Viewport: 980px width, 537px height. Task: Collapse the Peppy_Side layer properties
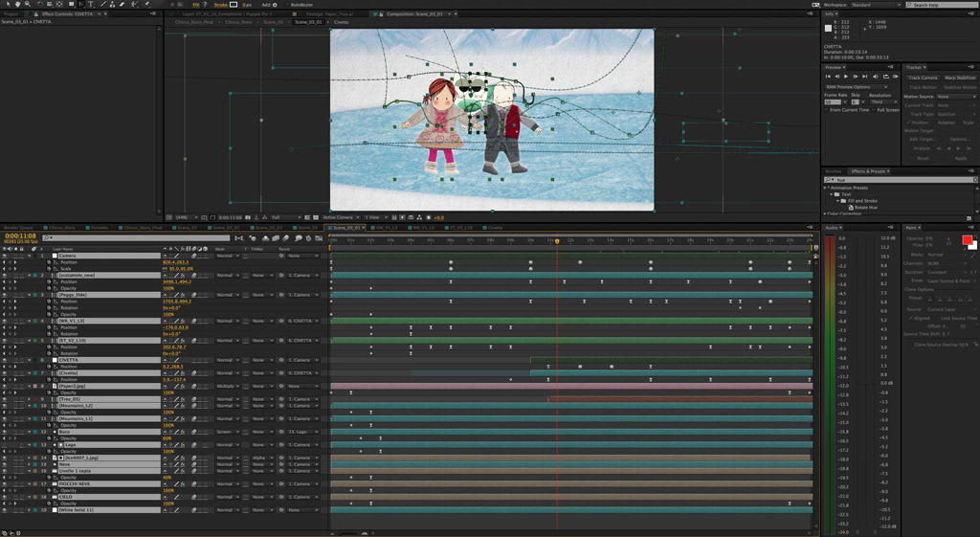[30, 295]
